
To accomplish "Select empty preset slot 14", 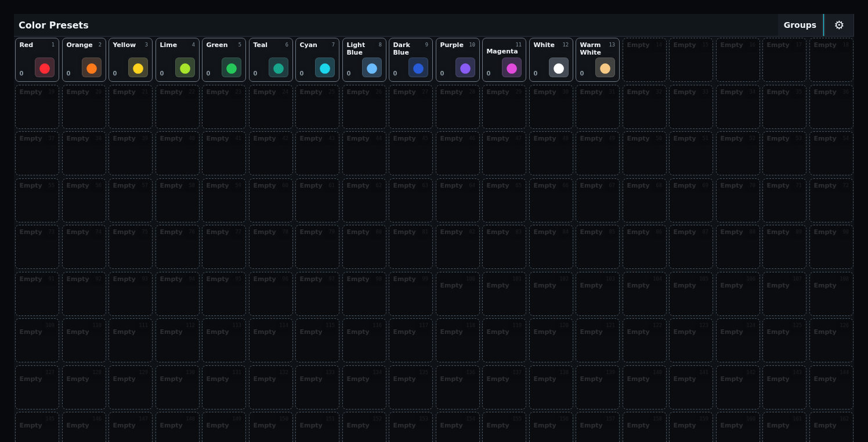I will 645,60.
